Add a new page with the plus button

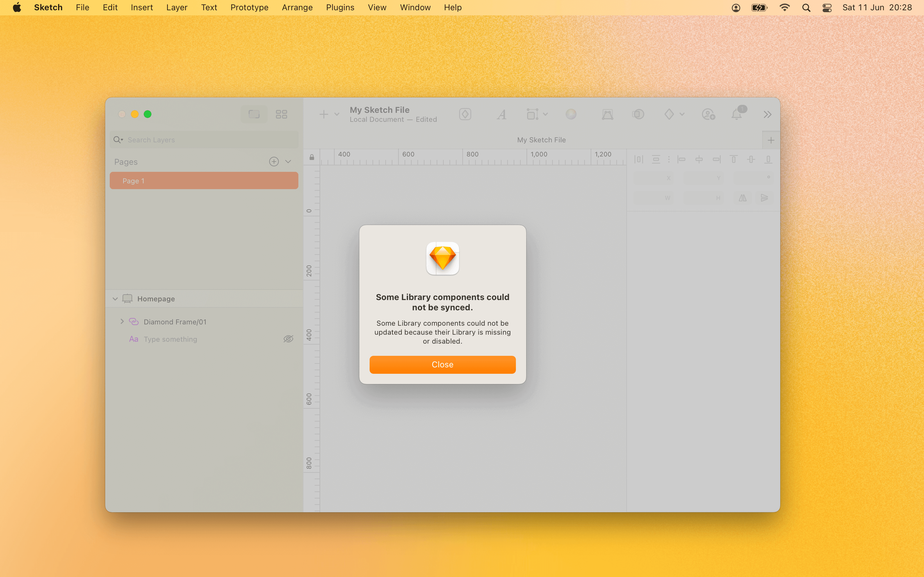tap(273, 162)
